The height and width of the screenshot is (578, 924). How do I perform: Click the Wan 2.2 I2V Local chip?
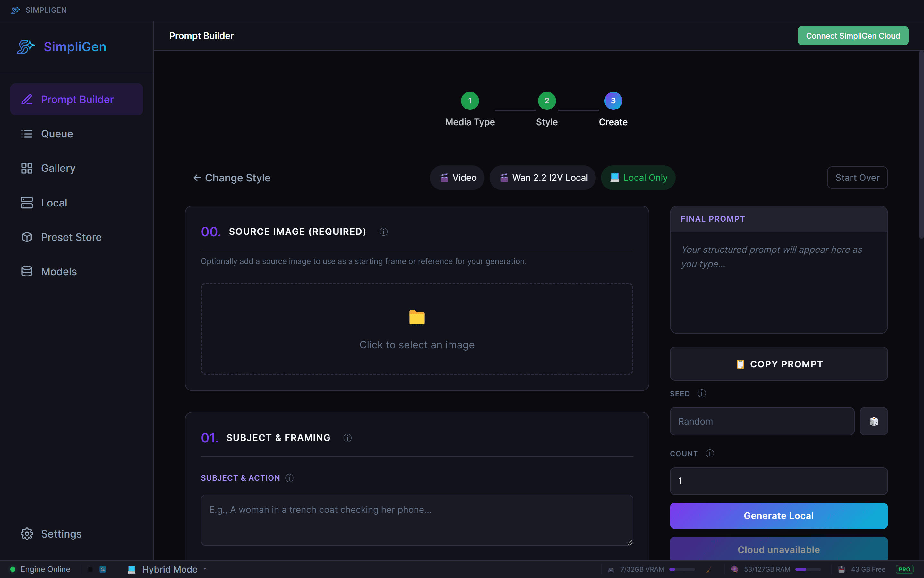click(543, 178)
